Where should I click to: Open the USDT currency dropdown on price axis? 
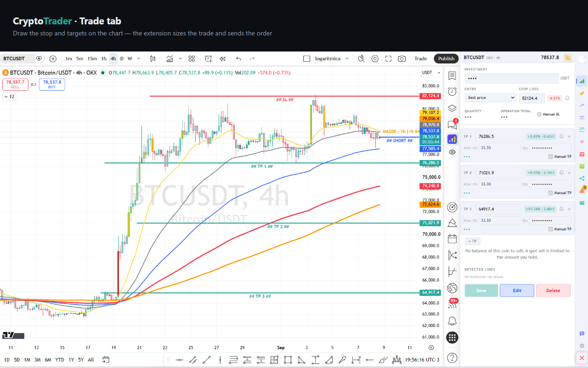(431, 73)
